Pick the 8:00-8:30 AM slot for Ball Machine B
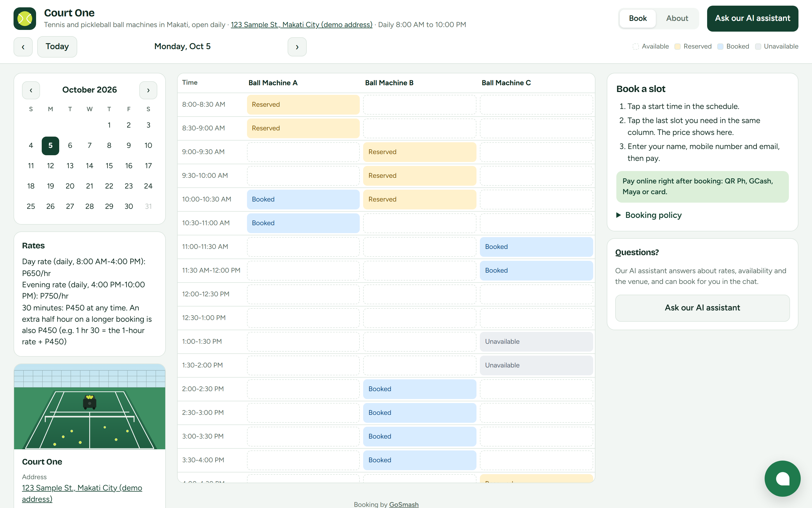This screenshot has height=508, width=812. (420, 104)
